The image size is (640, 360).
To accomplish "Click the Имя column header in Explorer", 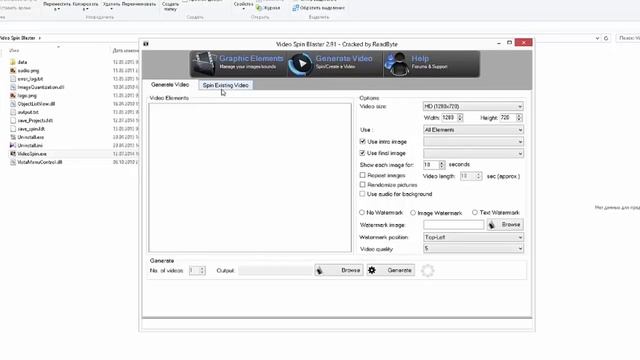I will (14, 51).
